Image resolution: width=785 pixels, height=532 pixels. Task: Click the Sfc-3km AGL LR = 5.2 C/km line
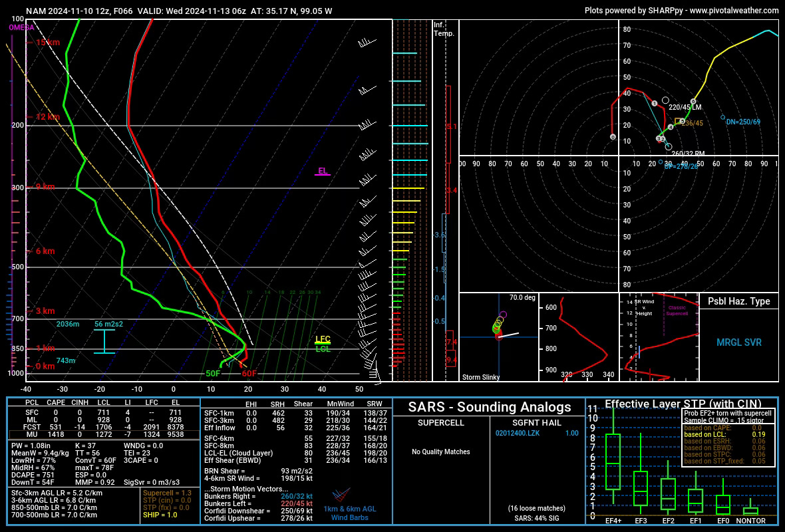tap(57, 493)
